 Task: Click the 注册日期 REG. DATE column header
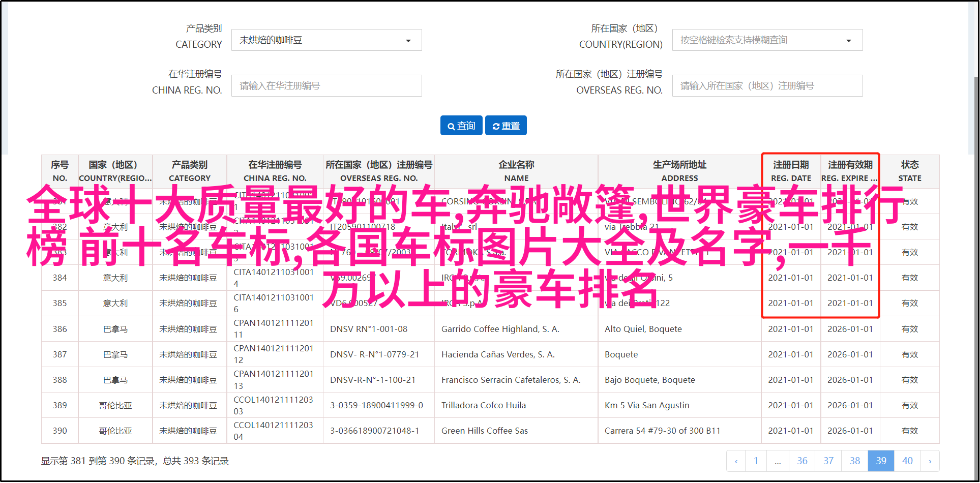click(791, 171)
